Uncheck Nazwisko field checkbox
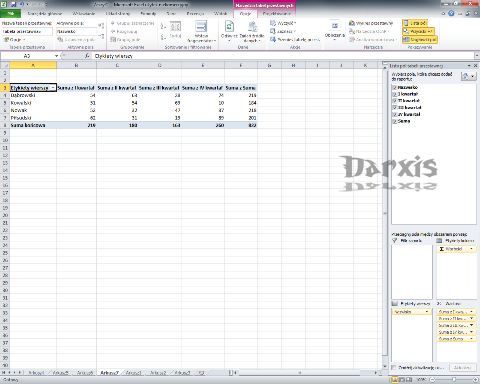The width and height of the screenshot is (480, 384). point(395,87)
